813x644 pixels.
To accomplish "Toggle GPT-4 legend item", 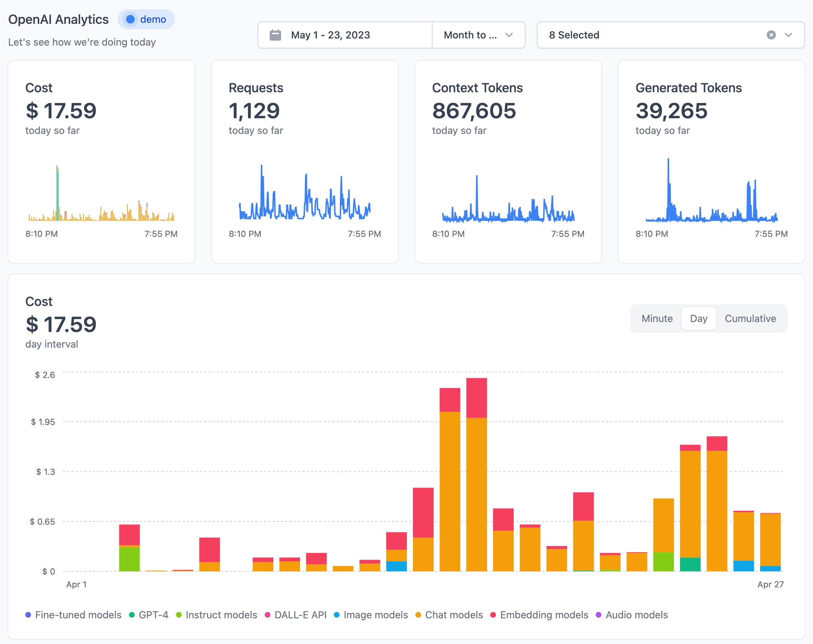I will coord(149,615).
